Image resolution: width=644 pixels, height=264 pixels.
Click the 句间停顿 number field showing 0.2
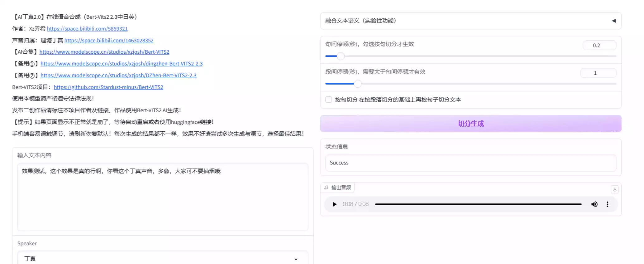(599, 46)
